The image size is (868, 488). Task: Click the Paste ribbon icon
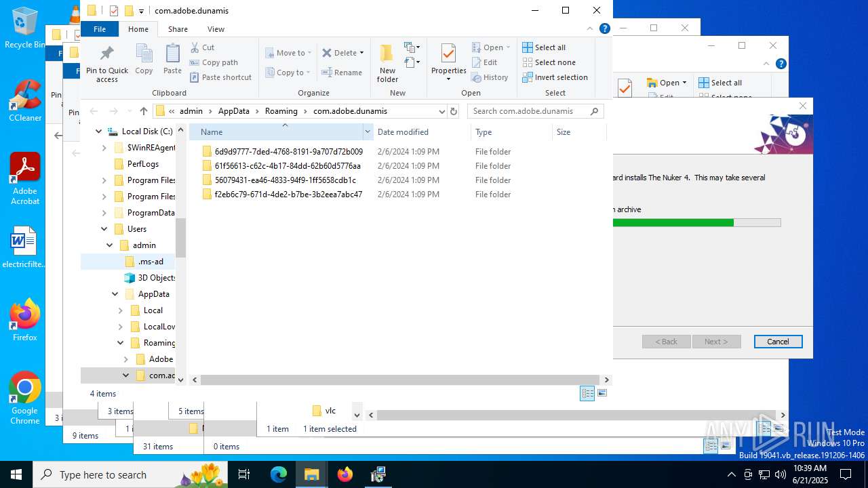[172, 59]
